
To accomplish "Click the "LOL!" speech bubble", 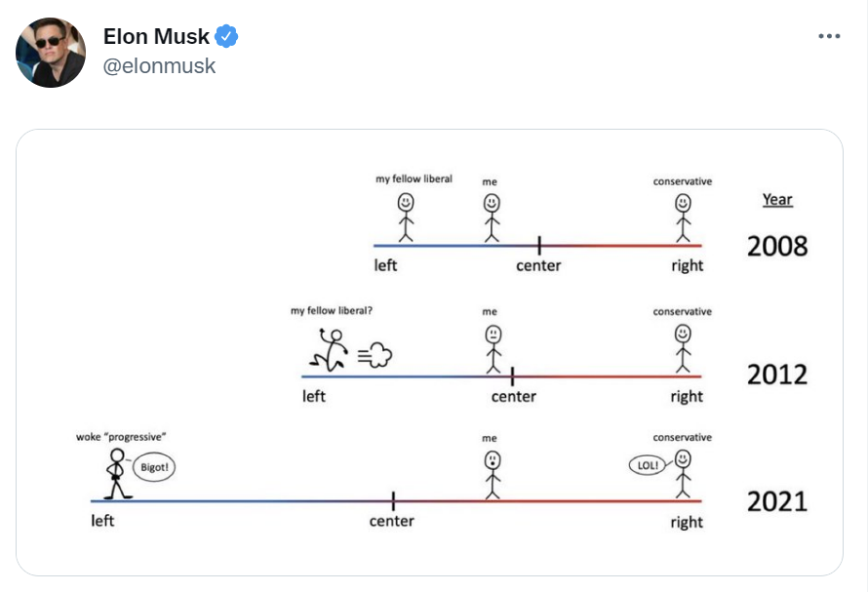I will coord(648,464).
